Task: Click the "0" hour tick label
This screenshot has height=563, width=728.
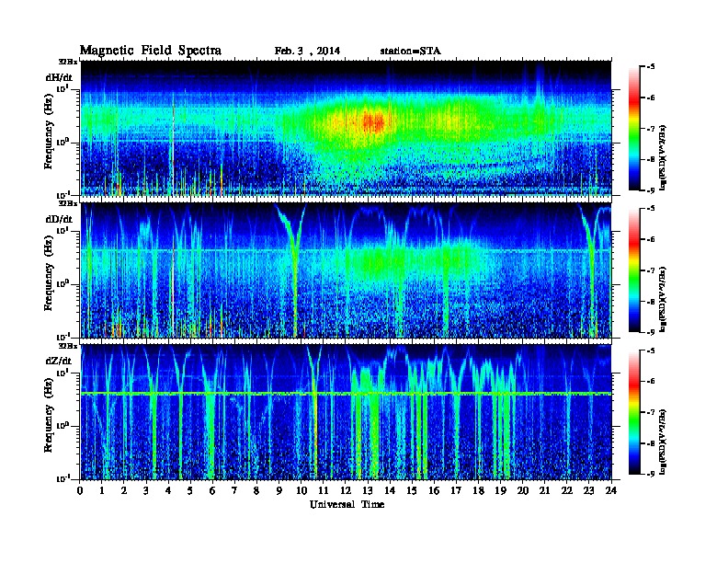Action: (80, 490)
